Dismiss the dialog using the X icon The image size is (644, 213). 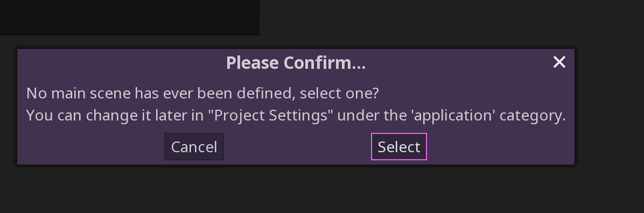(x=559, y=62)
